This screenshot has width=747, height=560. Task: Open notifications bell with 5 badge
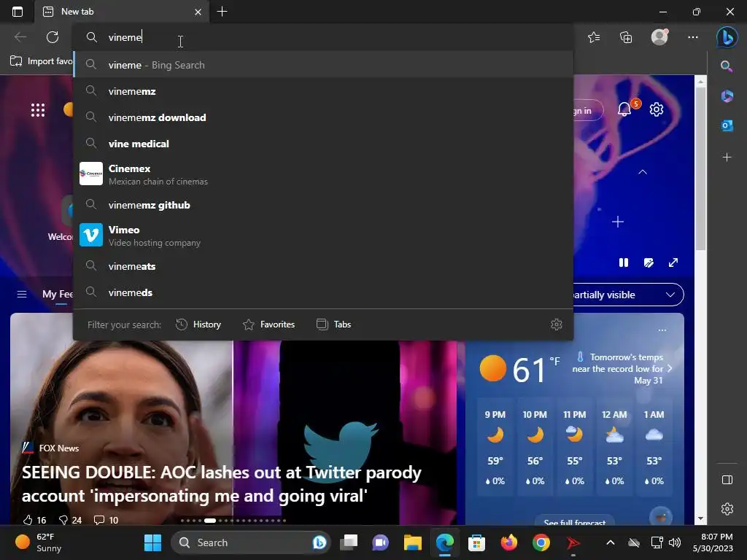[625, 109]
